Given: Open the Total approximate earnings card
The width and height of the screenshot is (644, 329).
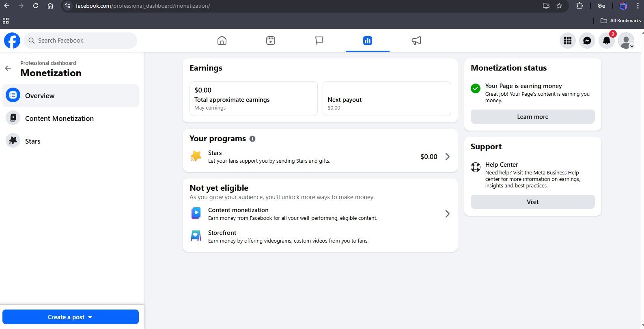Looking at the screenshot, I should tap(254, 99).
